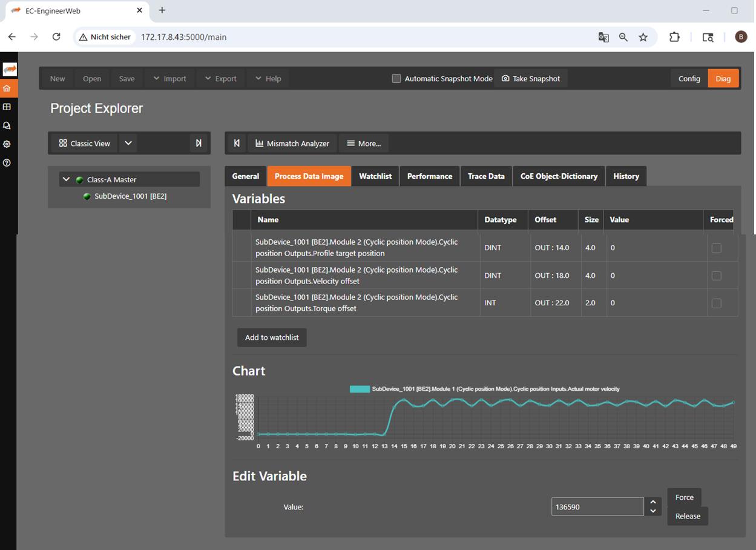
Task: Click the collapse-left panel arrow icon
Action: click(237, 144)
